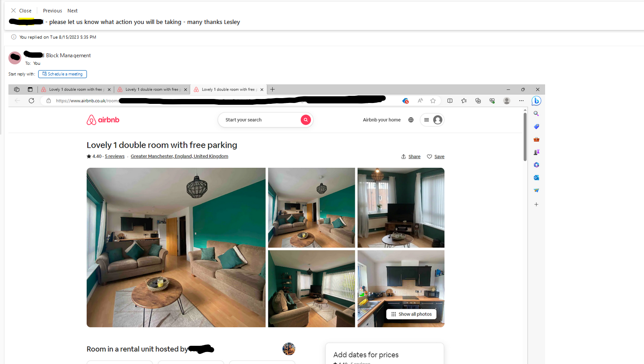This screenshot has width=644, height=364.
Task: Click the sender avatar in the email header
Action: 15,58
